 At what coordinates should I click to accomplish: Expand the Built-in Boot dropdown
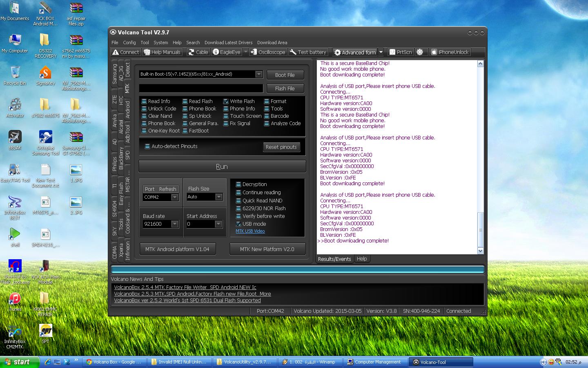(x=258, y=74)
